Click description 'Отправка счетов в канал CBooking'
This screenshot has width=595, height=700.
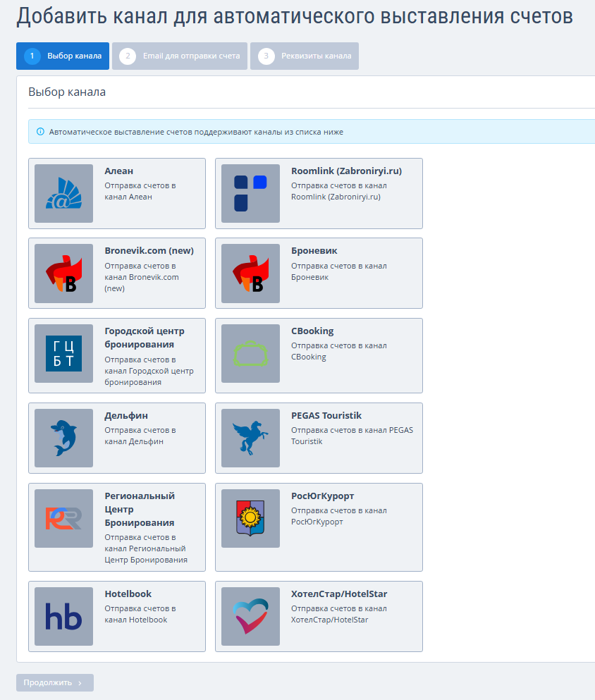339,351
